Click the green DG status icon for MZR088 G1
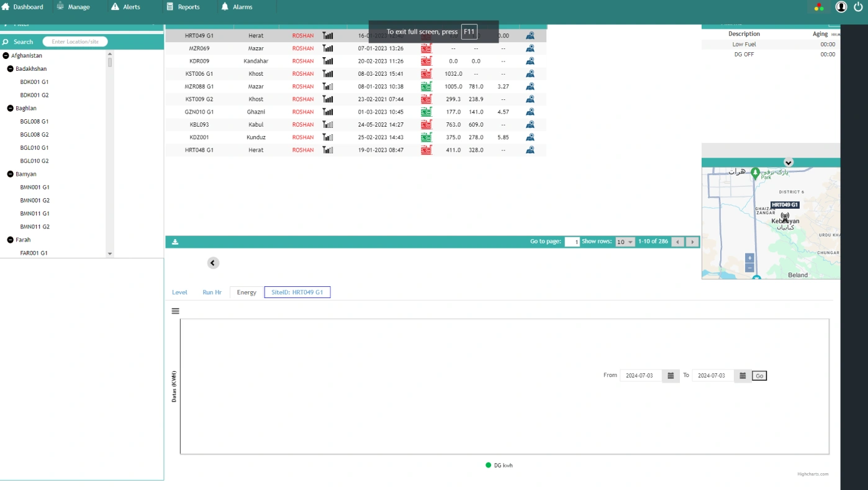Image resolution: width=868 pixels, height=490 pixels. 427,86
